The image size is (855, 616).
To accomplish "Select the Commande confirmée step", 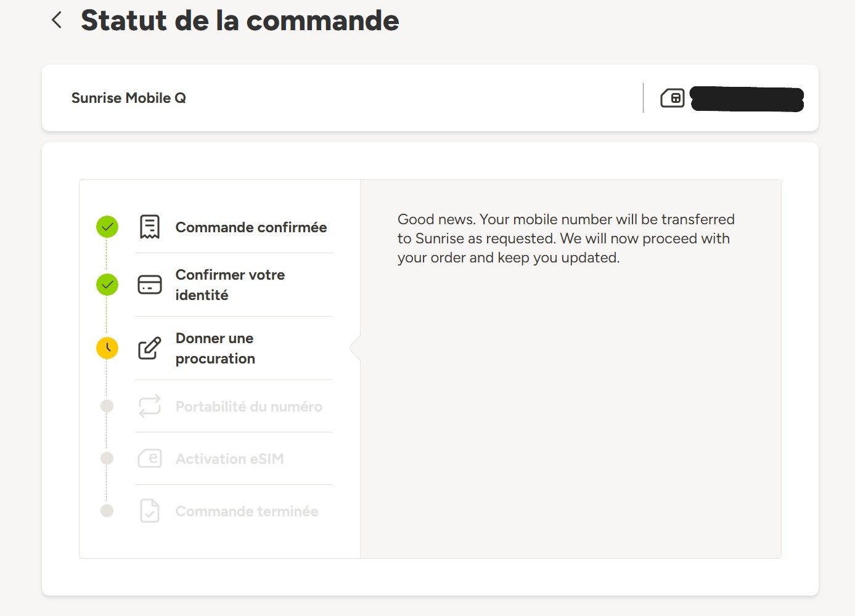I will click(x=251, y=227).
